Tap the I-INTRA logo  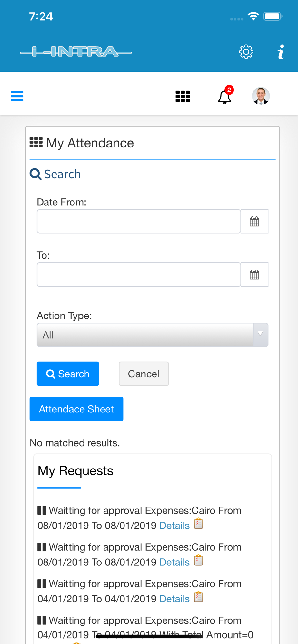[76, 52]
